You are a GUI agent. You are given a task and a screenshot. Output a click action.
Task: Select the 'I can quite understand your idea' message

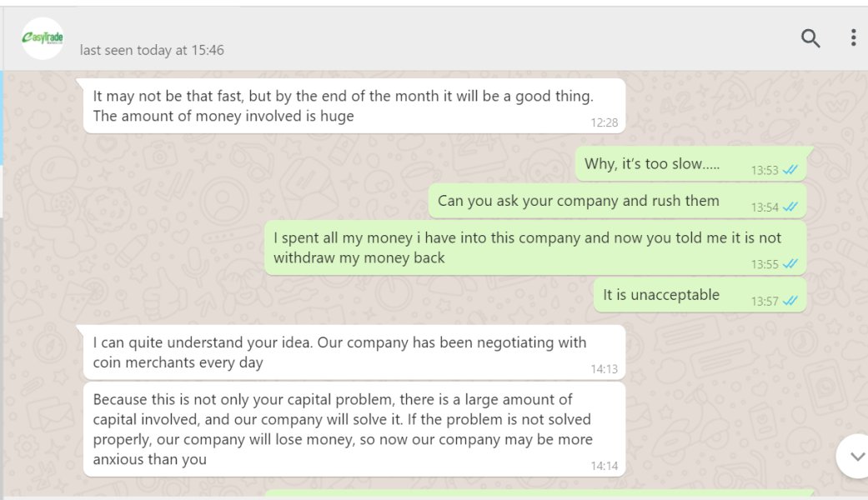[354, 352]
